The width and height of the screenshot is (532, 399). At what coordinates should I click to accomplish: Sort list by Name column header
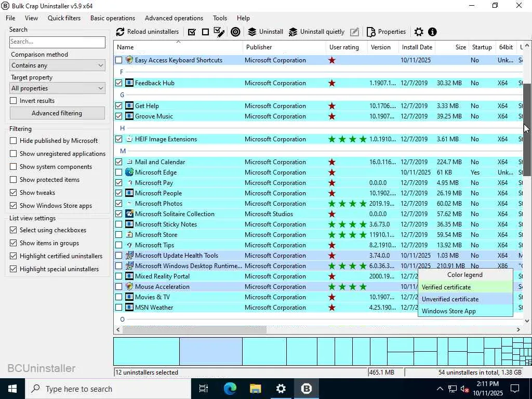[179, 47]
